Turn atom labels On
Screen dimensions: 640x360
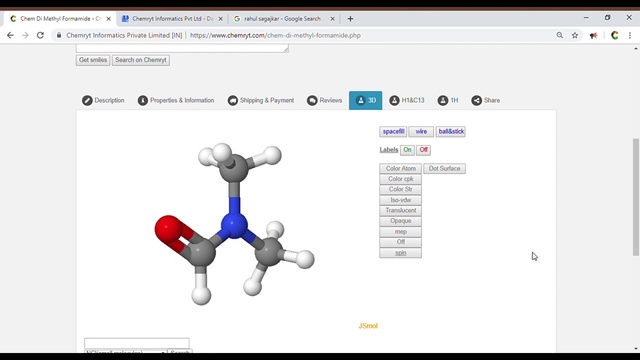(407, 150)
